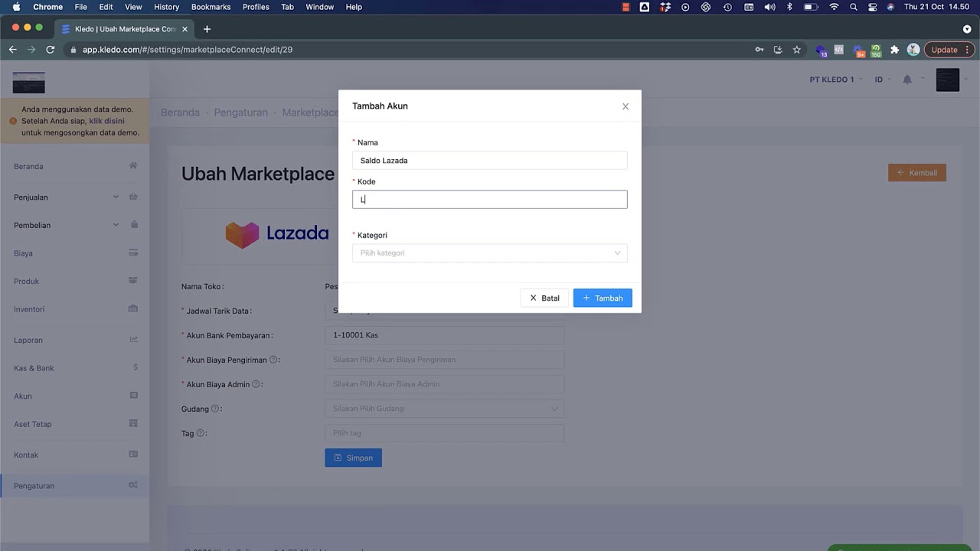Click the password key icon in address bar

(759, 50)
